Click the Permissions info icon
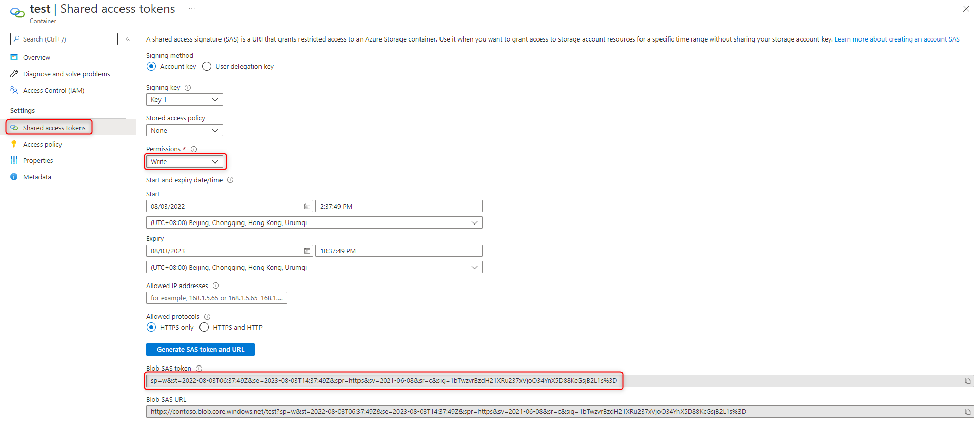 [194, 149]
